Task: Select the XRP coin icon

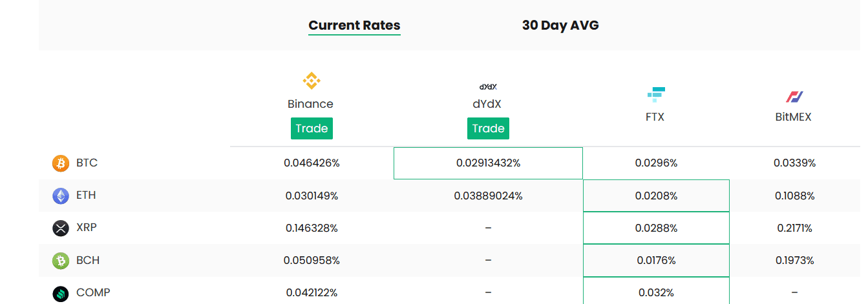Action: point(60,228)
